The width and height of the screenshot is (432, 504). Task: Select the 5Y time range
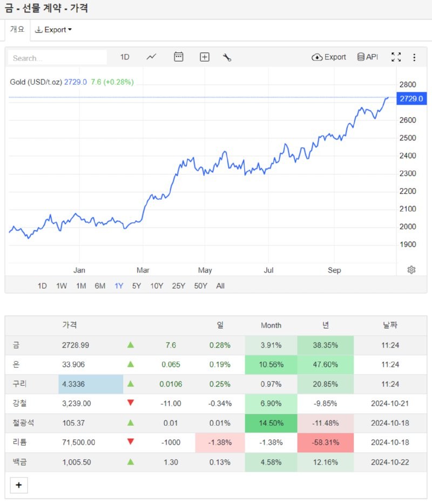point(137,286)
